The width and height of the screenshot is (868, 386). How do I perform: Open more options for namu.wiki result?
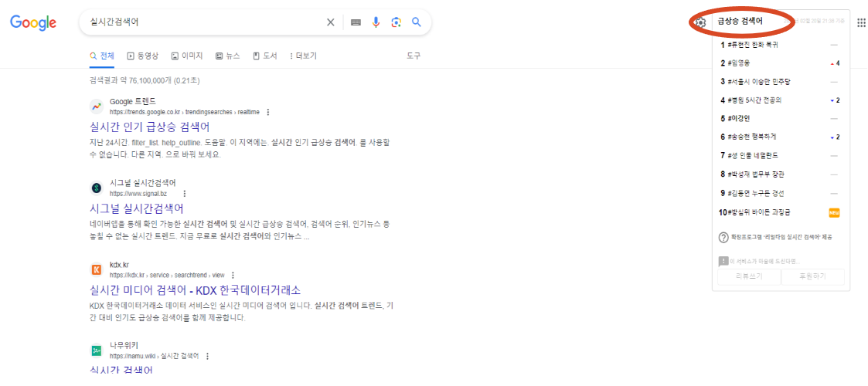(x=207, y=356)
